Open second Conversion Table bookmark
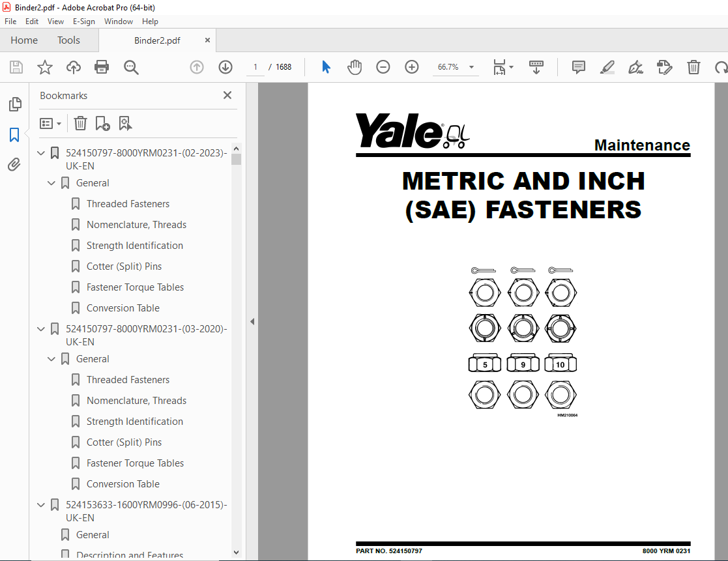The height and width of the screenshot is (561, 728). tap(123, 484)
